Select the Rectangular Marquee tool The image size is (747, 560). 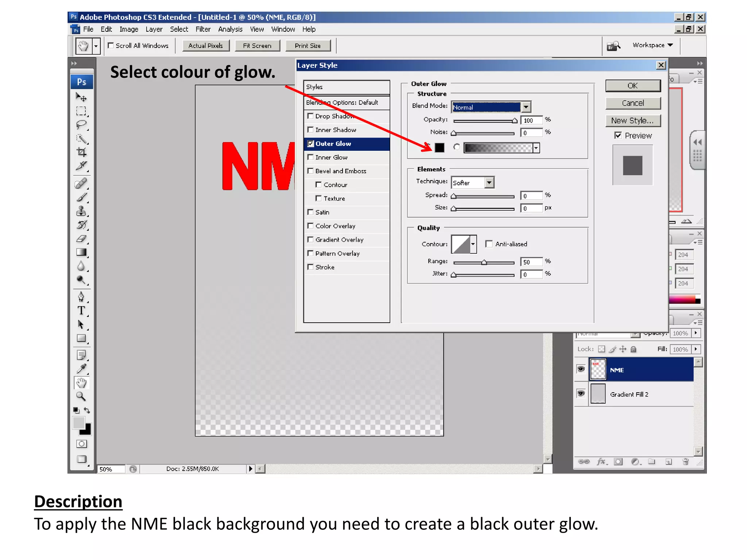pyautogui.click(x=81, y=111)
